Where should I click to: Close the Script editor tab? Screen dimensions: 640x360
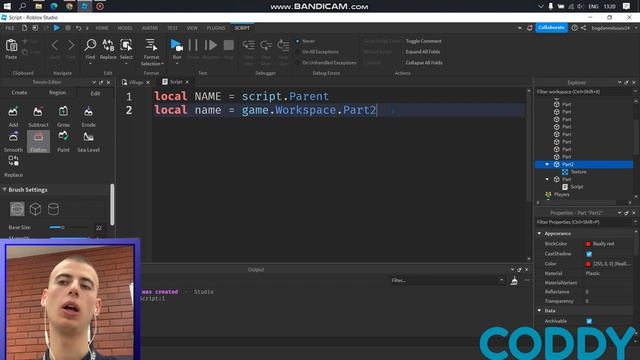(x=187, y=82)
